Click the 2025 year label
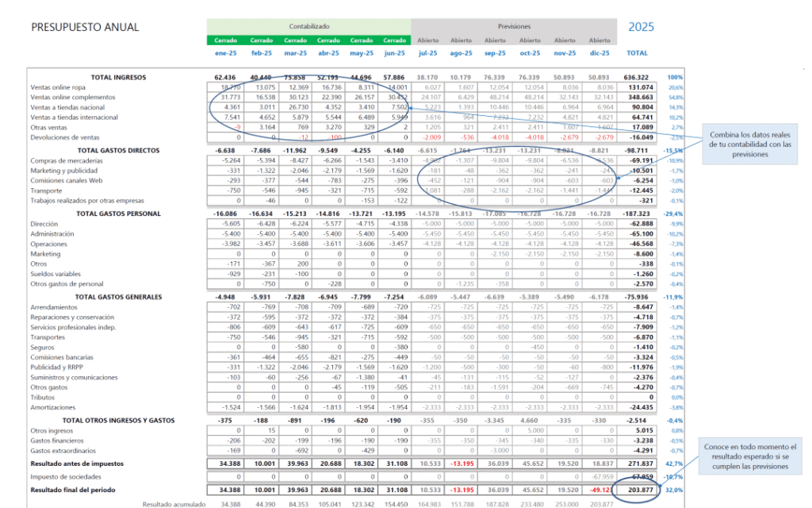The width and height of the screenshot is (812, 508). [x=641, y=26]
